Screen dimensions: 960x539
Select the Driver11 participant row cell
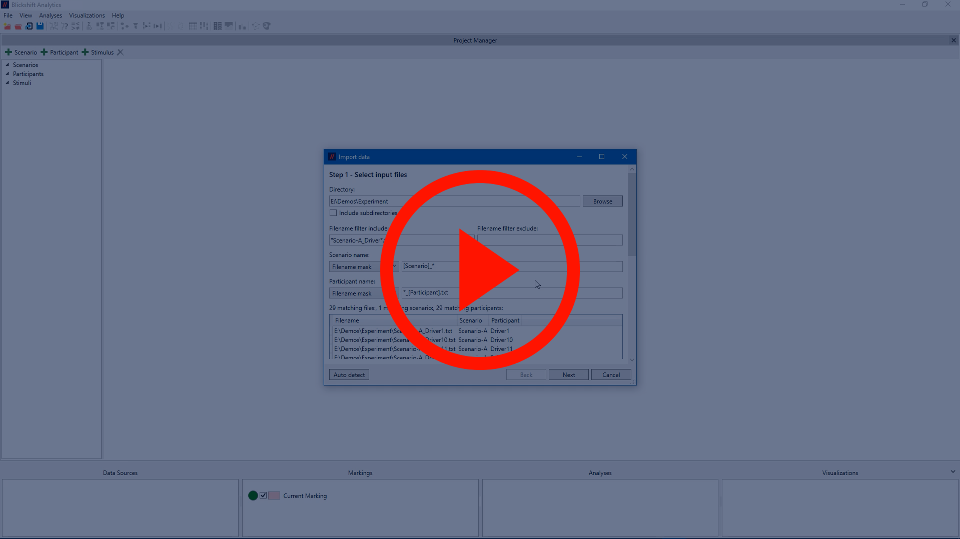501,349
